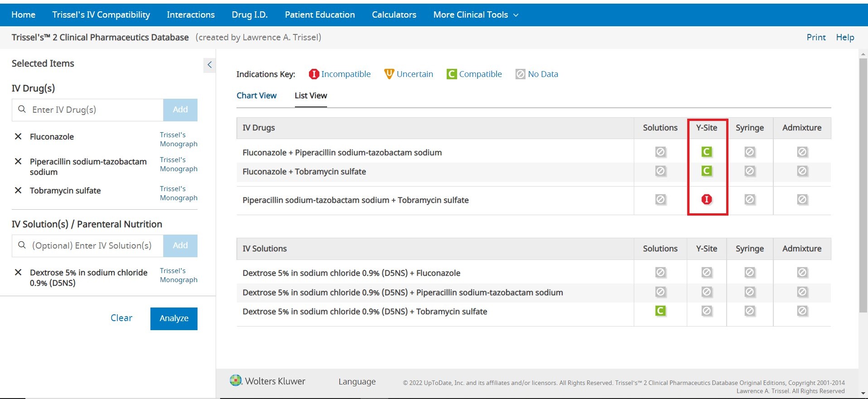Open Trissel's Monograph for Fluconazole
Image resolution: width=868 pixels, height=399 pixels.
pyautogui.click(x=178, y=139)
